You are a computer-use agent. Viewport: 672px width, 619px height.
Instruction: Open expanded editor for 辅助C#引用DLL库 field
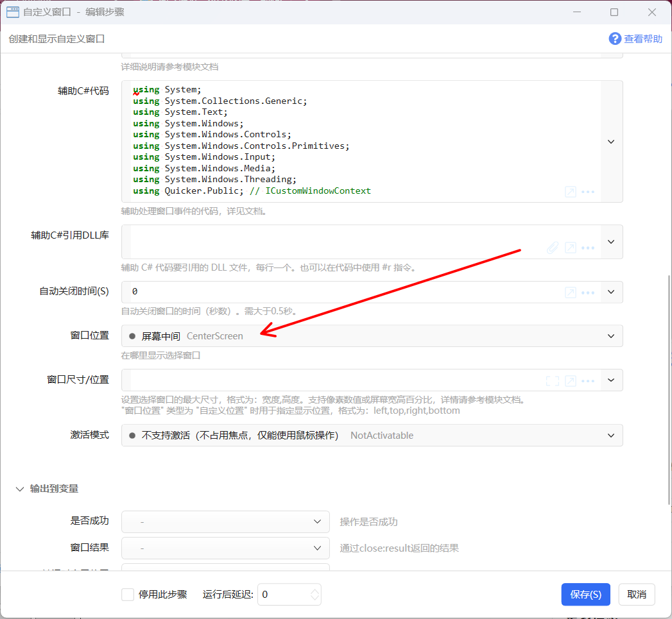click(x=571, y=248)
